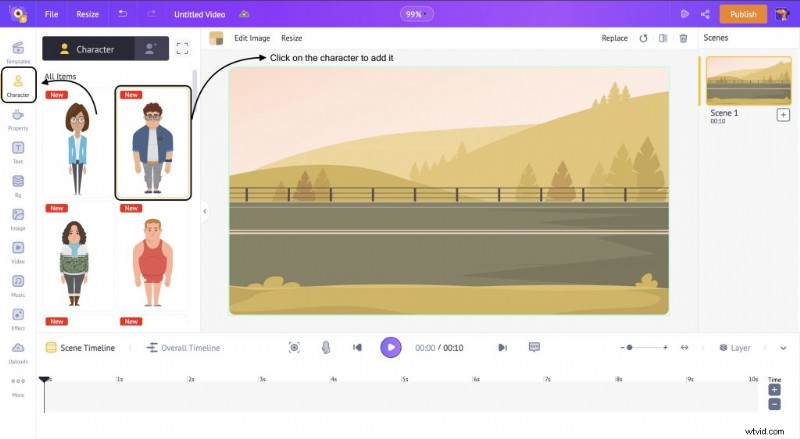This screenshot has width=800, height=439.
Task: Decrease scene time with minus
Action: [x=774, y=404]
